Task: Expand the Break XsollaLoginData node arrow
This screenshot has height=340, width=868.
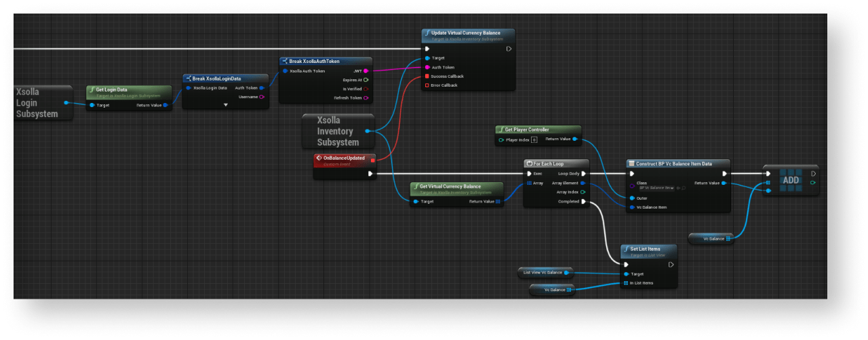Action: (226, 106)
